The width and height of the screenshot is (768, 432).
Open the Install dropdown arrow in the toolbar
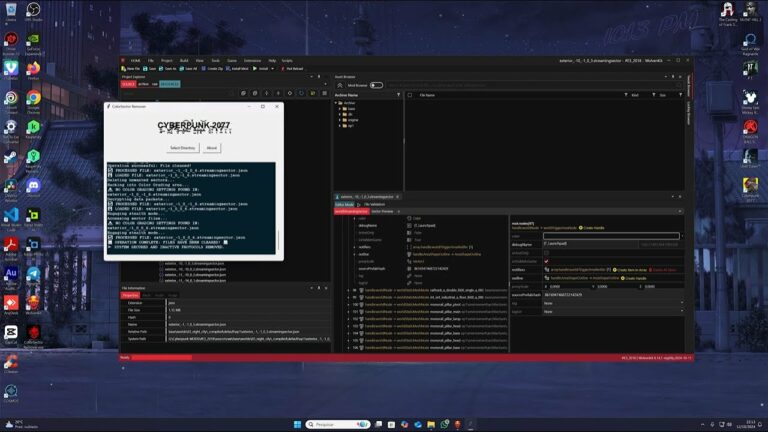[x=273, y=69]
